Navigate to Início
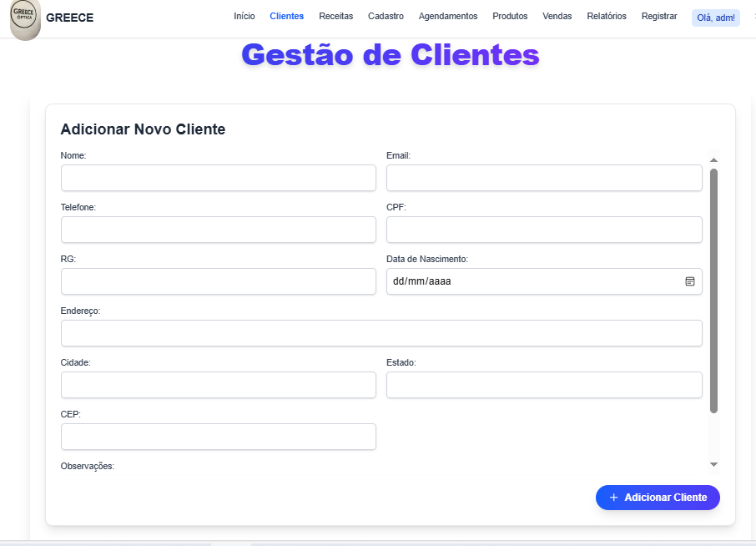 coord(244,15)
